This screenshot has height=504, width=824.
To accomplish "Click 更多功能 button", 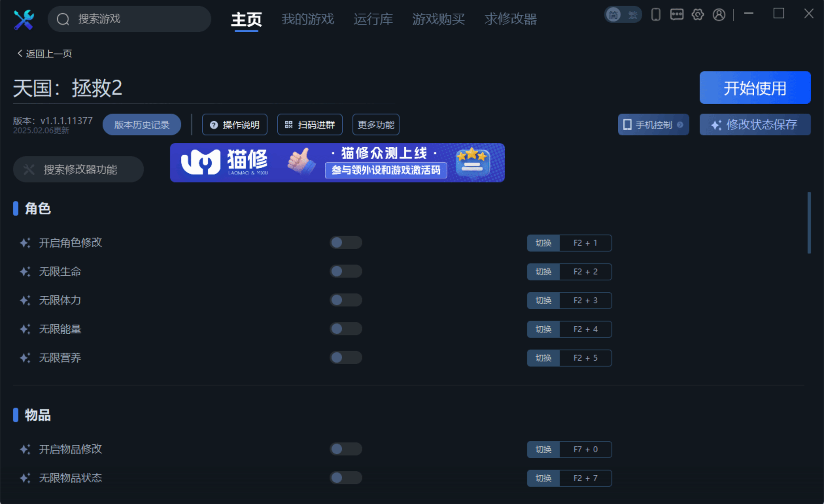I will coord(376,125).
